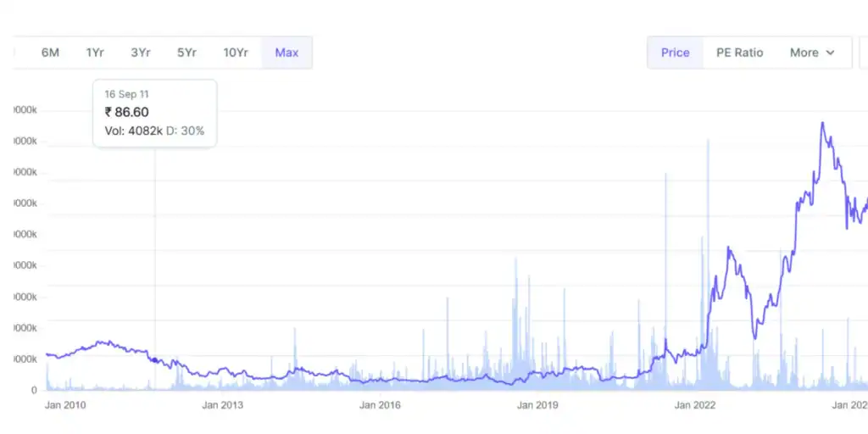Screen dimensions: 868x434
Task: Click the Jan 2010 axis label
Action: tap(65, 405)
